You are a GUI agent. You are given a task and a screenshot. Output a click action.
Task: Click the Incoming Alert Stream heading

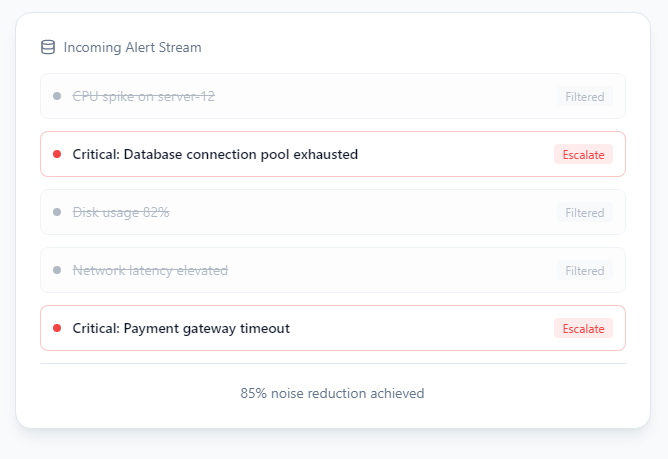coord(132,47)
